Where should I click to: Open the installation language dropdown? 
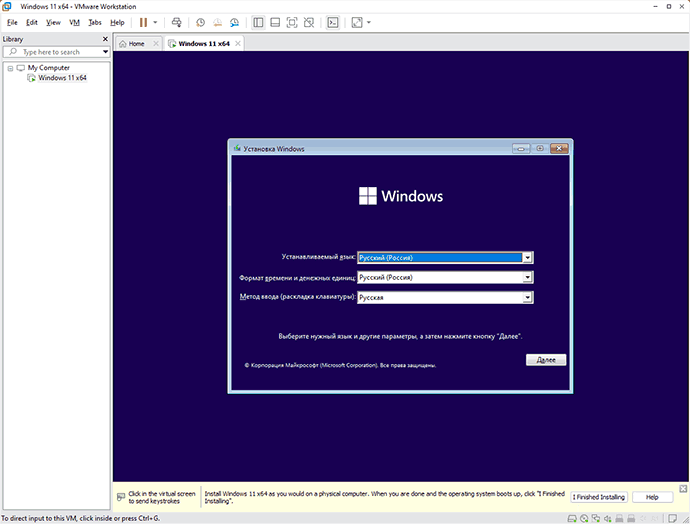click(527, 258)
